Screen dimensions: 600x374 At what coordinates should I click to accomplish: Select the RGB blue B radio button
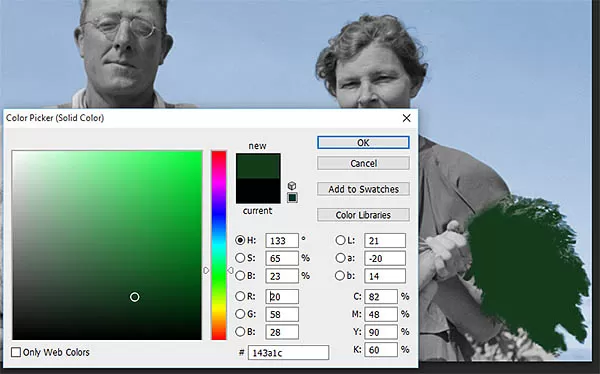point(240,332)
